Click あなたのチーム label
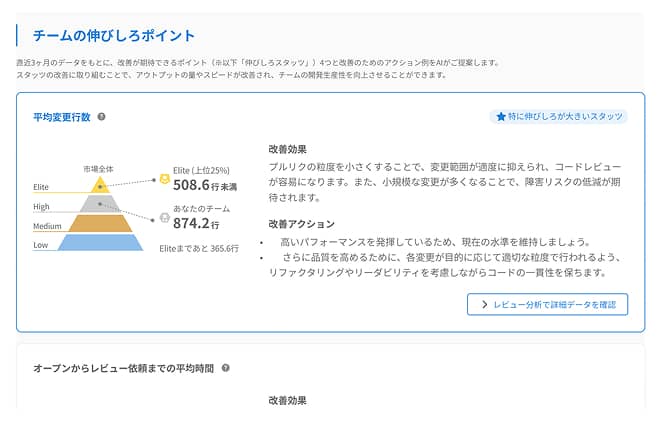The width and height of the screenshot is (662, 422). click(201, 208)
